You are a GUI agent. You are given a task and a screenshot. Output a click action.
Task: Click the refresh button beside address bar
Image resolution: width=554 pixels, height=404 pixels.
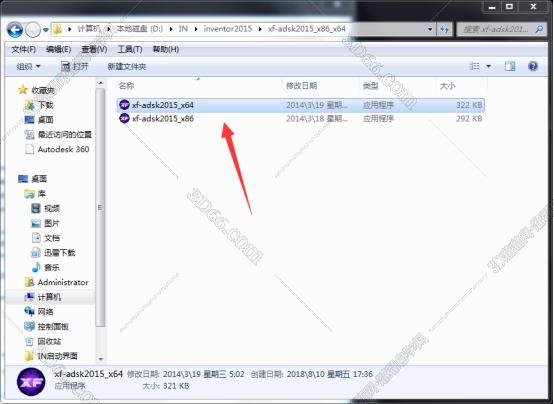(x=444, y=29)
